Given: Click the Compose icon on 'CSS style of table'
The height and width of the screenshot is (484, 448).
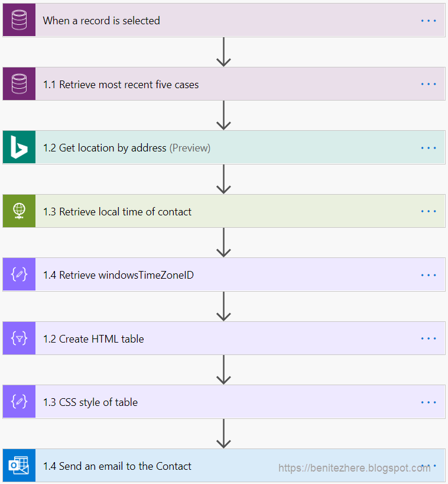Looking at the screenshot, I should pyautogui.click(x=19, y=402).
